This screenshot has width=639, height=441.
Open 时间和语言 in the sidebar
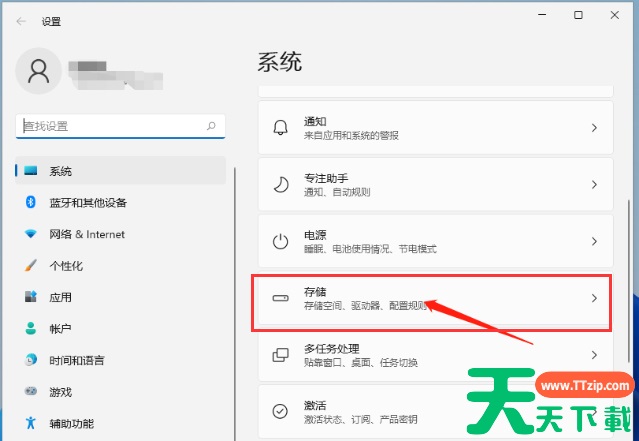(x=76, y=360)
